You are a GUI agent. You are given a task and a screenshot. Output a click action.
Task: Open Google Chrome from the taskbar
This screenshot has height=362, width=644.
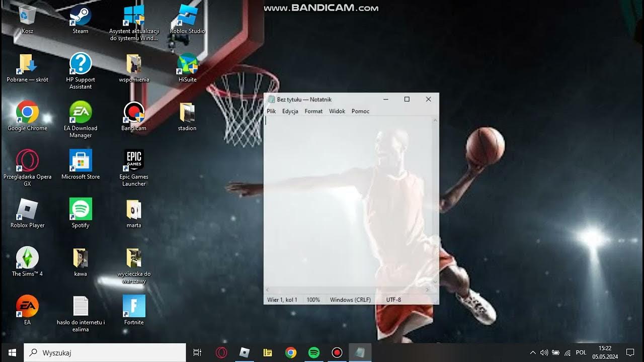(291, 352)
